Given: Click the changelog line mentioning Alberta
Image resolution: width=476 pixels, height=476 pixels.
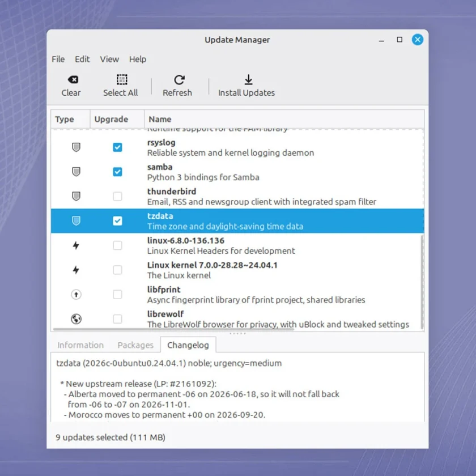Looking at the screenshot, I should tap(201, 394).
